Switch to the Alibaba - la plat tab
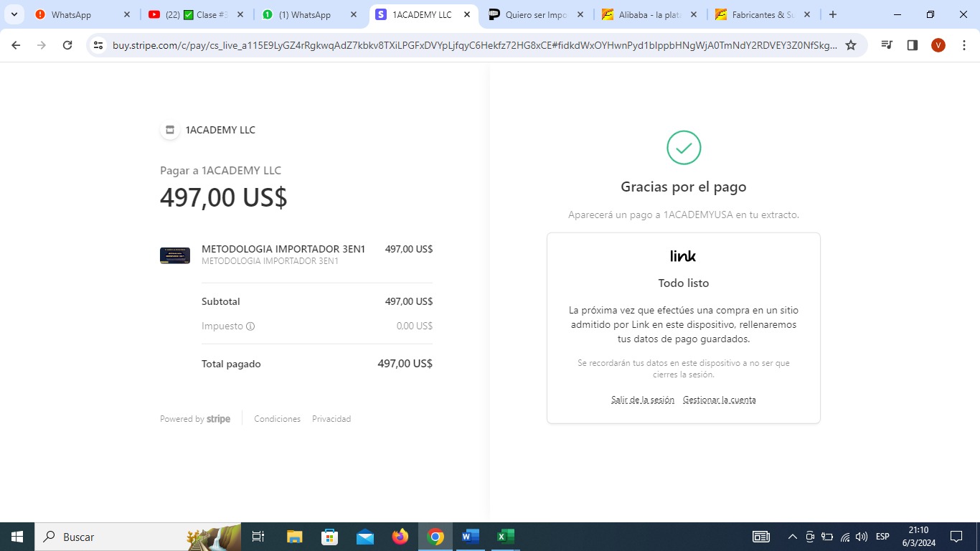980x551 pixels. point(649,14)
